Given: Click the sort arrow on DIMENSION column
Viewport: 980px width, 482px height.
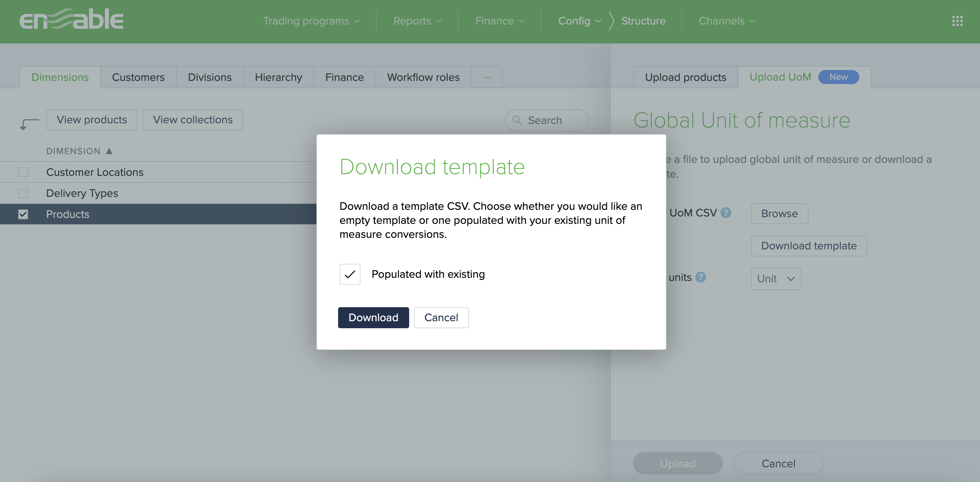Looking at the screenshot, I should 110,150.
